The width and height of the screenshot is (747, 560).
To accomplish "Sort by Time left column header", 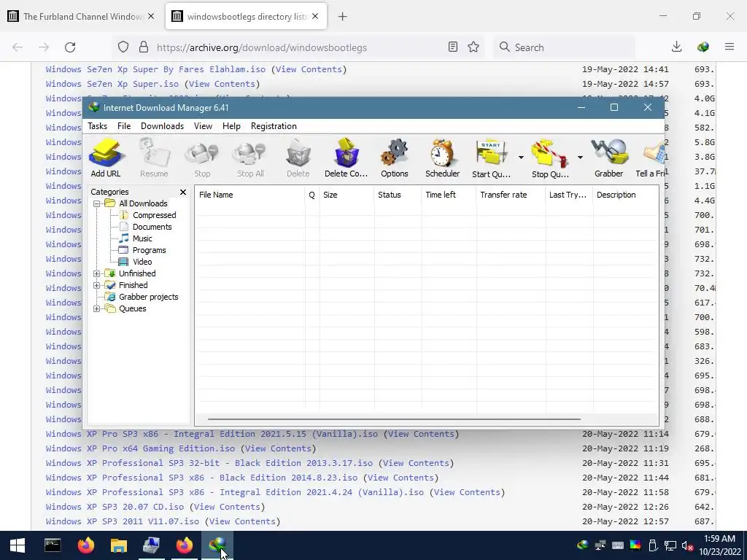I will [x=449, y=195].
